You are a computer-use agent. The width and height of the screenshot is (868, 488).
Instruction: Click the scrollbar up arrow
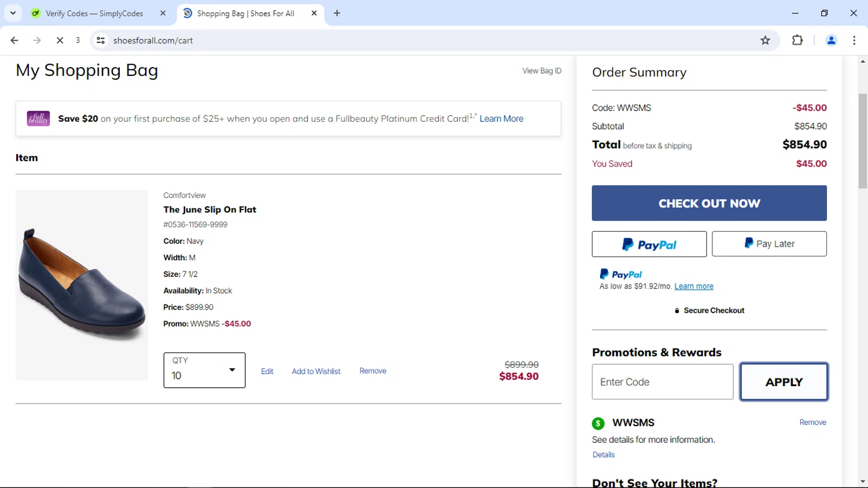pos(863,61)
